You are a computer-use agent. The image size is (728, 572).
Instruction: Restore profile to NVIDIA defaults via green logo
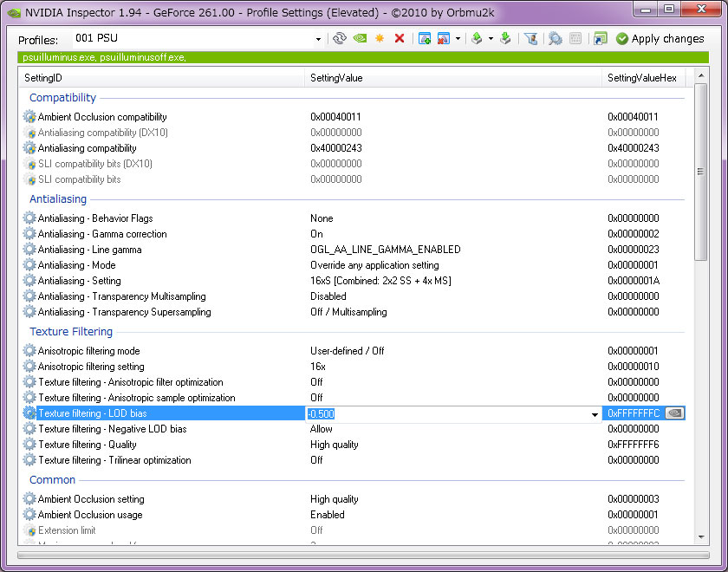point(360,38)
